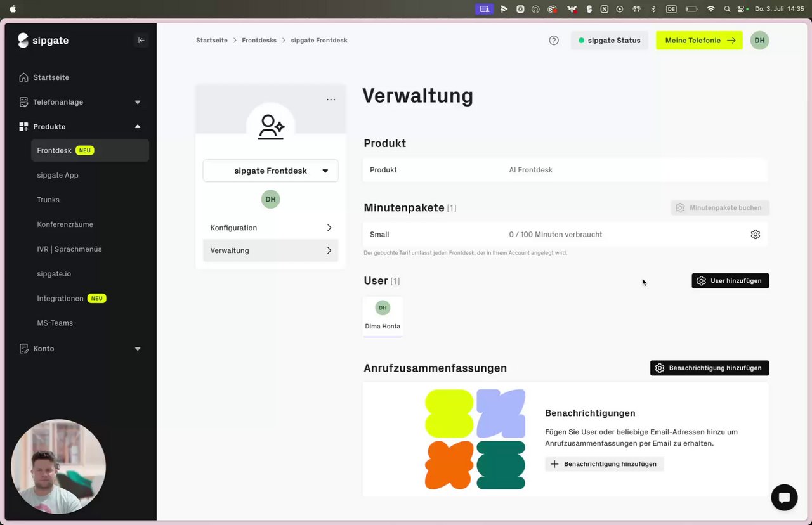Click the webcam video thumbnail
This screenshot has height=525, width=812.
(58, 467)
